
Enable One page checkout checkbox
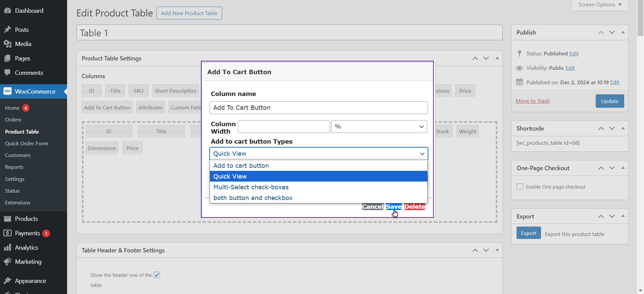520,187
